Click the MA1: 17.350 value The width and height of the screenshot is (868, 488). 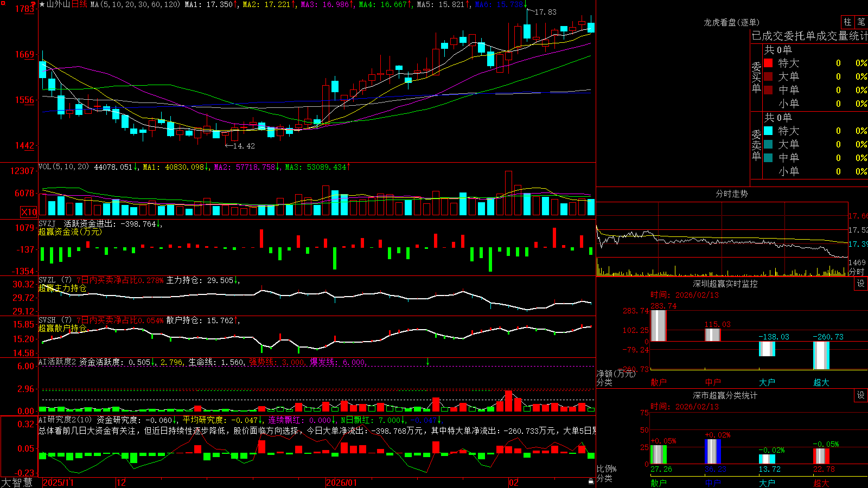(208, 4)
